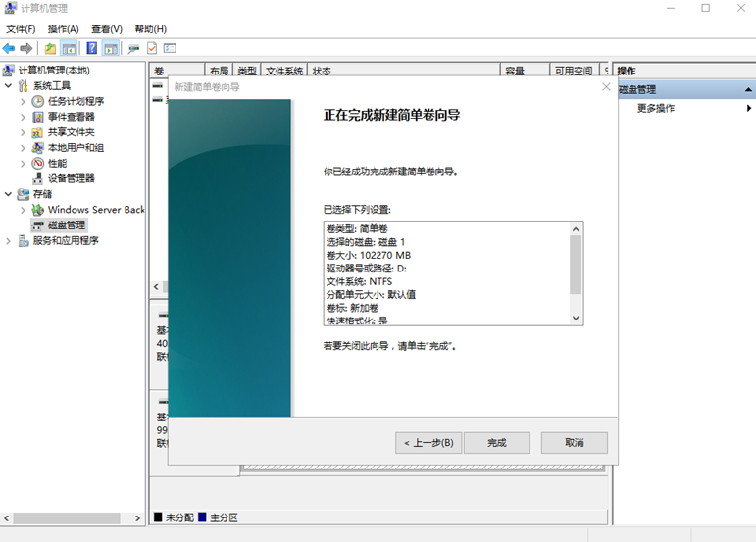Close the 新建简单卷向导 dialog
Image resolution: width=756 pixels, height=542 pixels.
click(606, 86)
